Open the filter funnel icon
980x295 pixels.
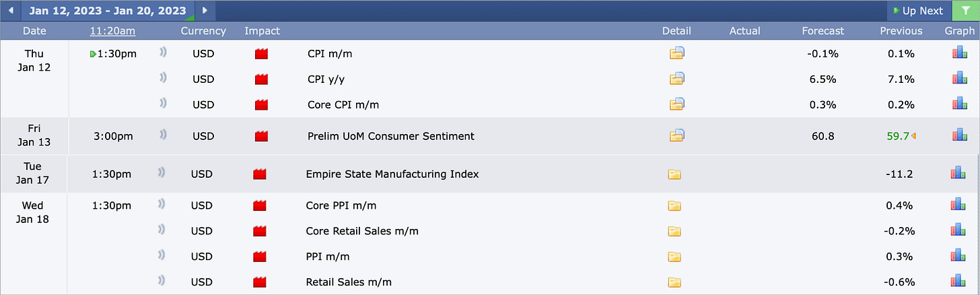[x=966, y=10]
